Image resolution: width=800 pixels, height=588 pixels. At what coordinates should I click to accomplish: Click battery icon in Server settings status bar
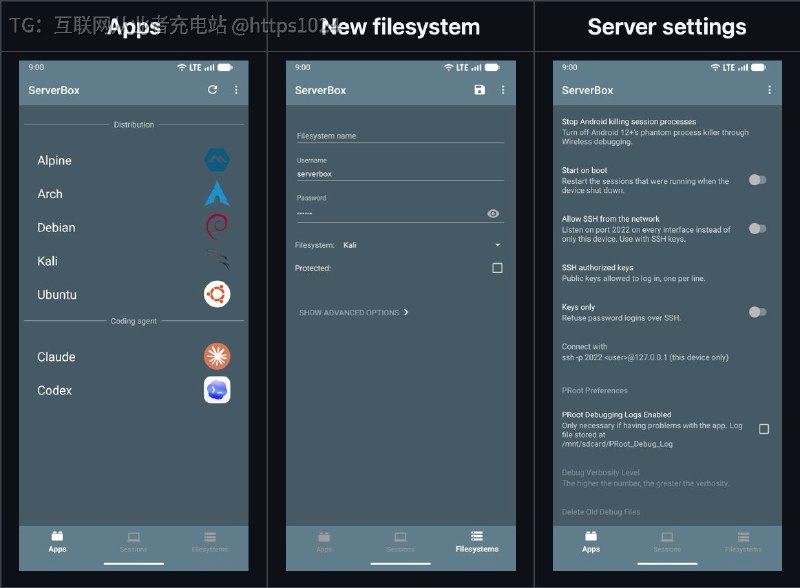coord(759,67)
